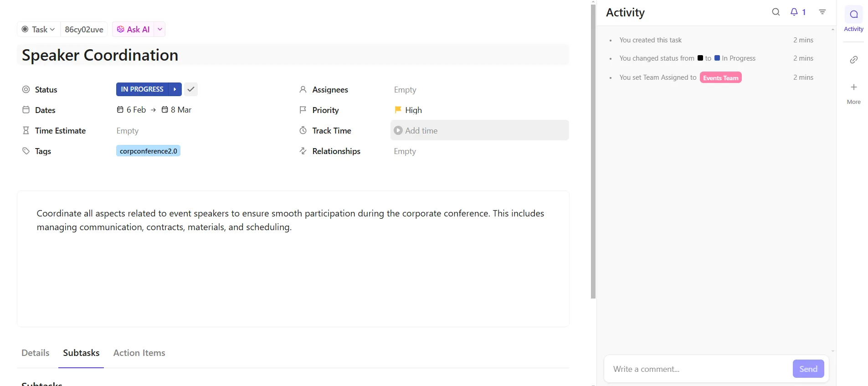Send the comment with Send button

(808, 369)
